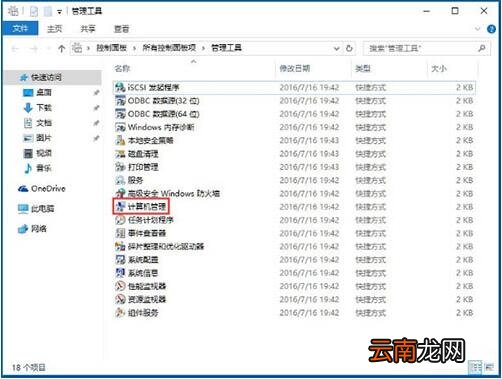Select the 本地安全策略 icon
The width and height of the screenshot is (502, 379).
click(x=120, y=141)
